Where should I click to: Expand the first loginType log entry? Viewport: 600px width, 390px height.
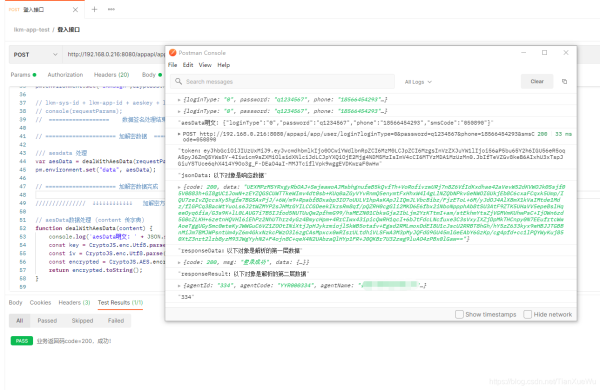tap(179, 100)
